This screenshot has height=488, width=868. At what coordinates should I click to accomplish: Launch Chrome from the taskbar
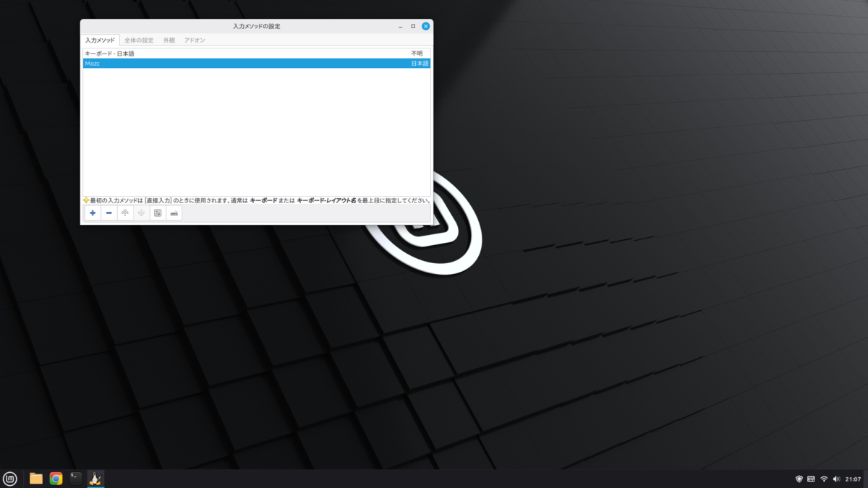tap(56, 478)
